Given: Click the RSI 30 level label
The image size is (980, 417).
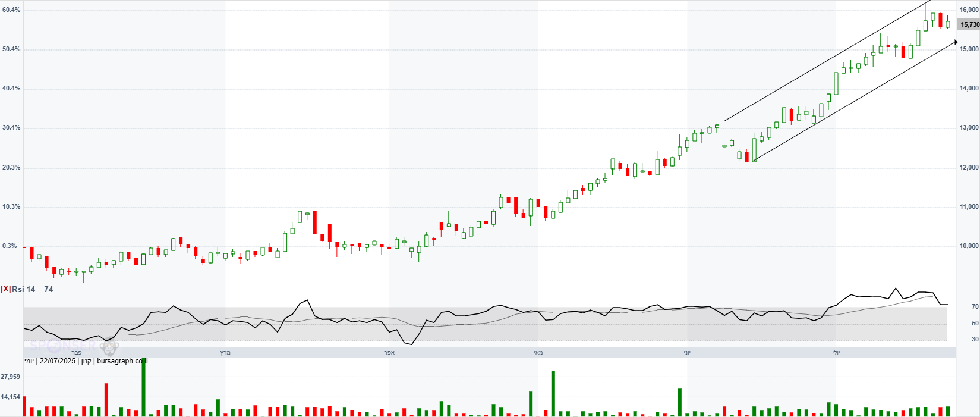Looking at the screenshot, I should coord(975,339).
